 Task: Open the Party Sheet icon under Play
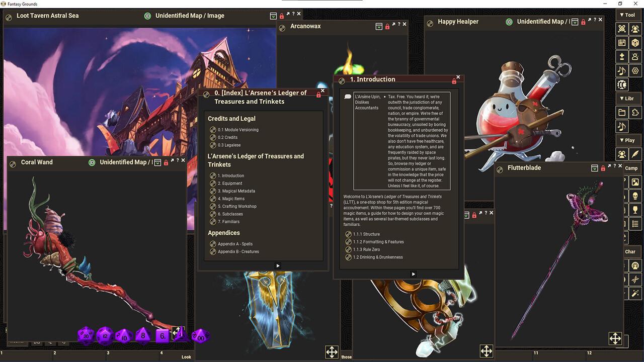pos(622,154)
